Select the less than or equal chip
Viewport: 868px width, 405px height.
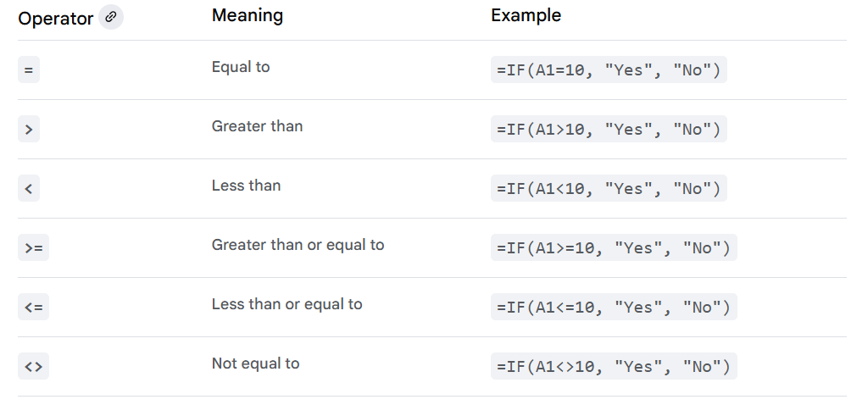[33, 308]
